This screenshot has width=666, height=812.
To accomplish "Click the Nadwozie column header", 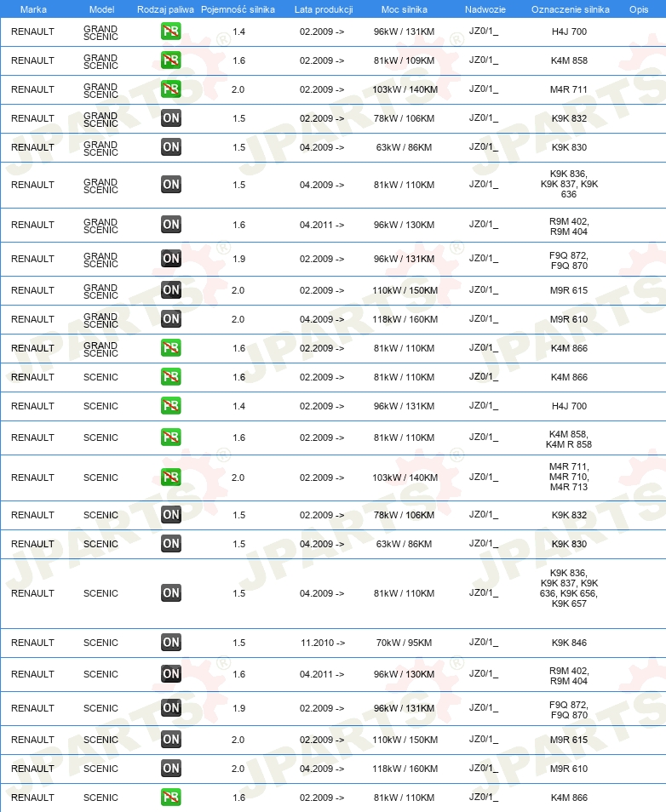I will (485, 9).
